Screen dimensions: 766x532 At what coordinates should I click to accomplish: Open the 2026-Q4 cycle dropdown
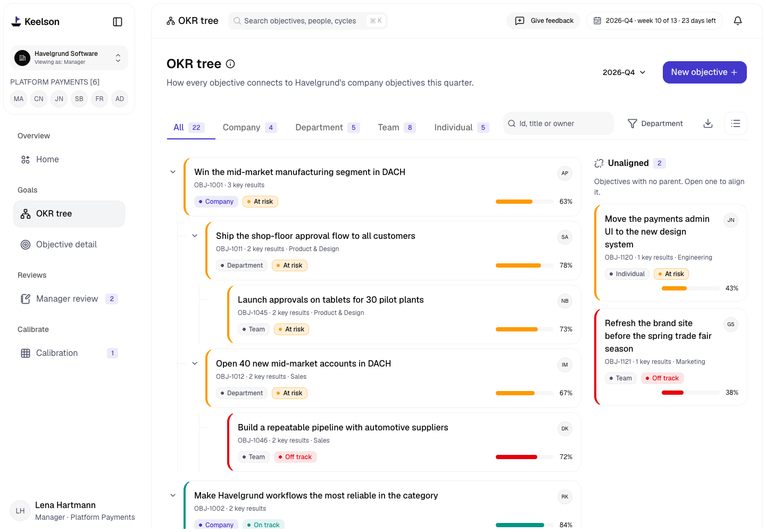point(624,72)
